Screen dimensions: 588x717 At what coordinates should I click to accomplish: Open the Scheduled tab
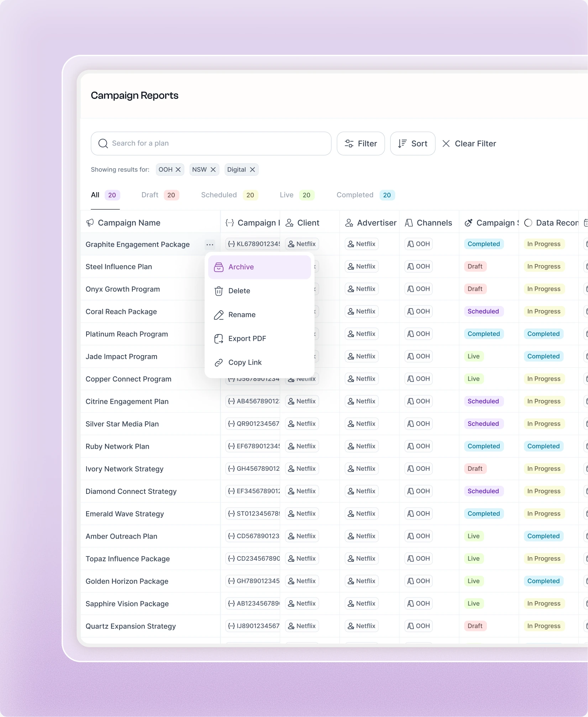(x=230, y=195)
